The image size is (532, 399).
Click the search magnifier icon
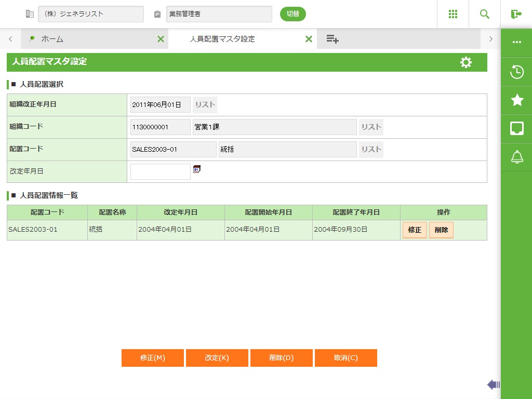484,14
